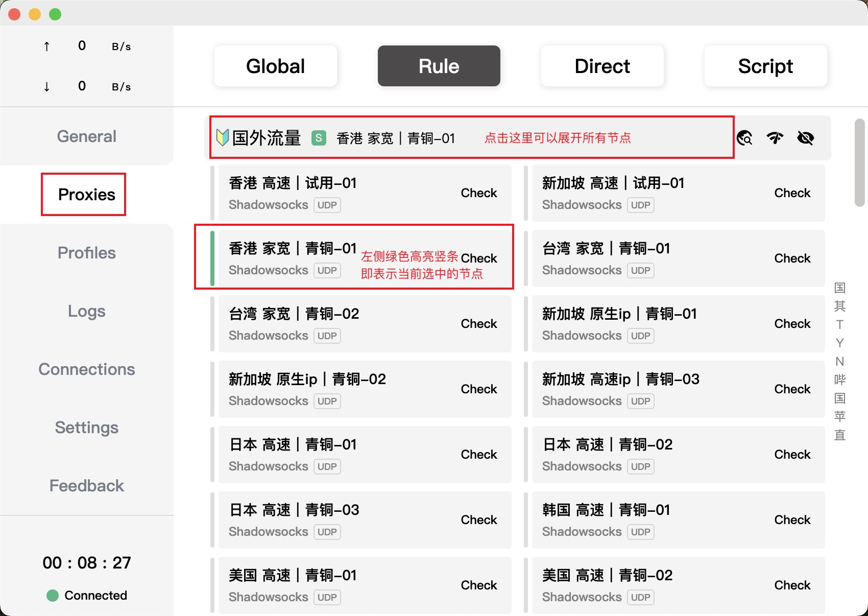Click the download arrow icon
868x616 pixels.
[x=46, y=86]
